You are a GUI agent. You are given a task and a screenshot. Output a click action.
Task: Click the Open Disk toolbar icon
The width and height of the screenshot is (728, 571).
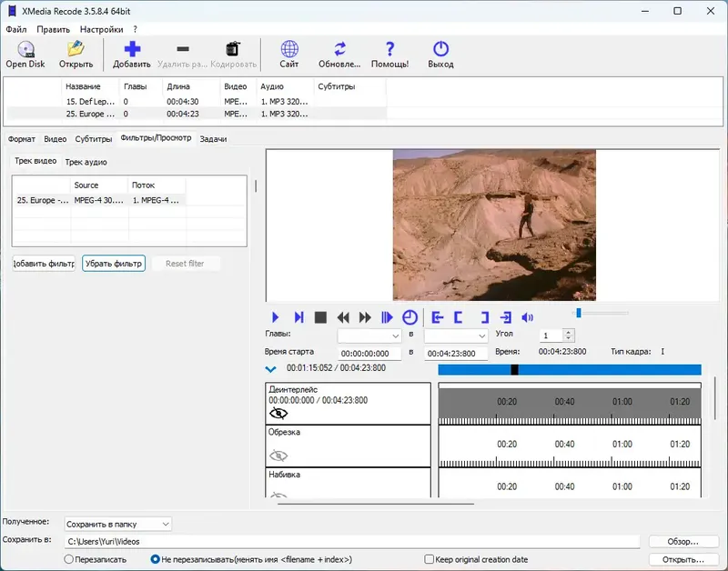25,50
